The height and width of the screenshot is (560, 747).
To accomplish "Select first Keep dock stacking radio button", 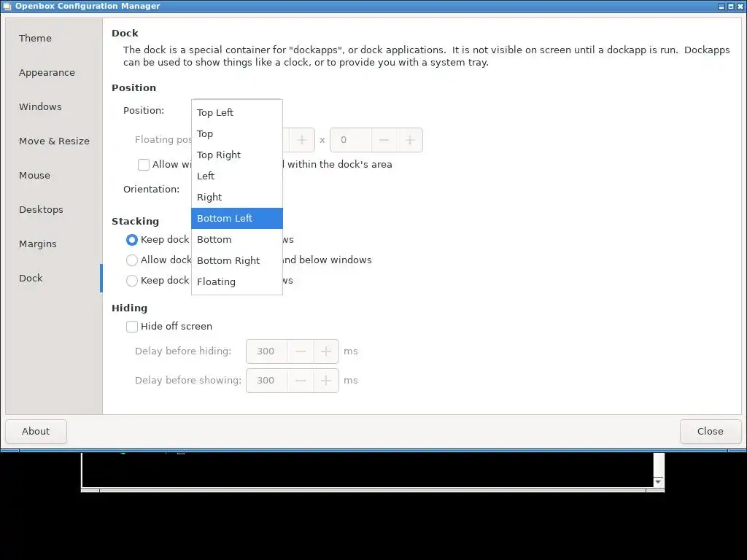I will [x=132, y=240].
